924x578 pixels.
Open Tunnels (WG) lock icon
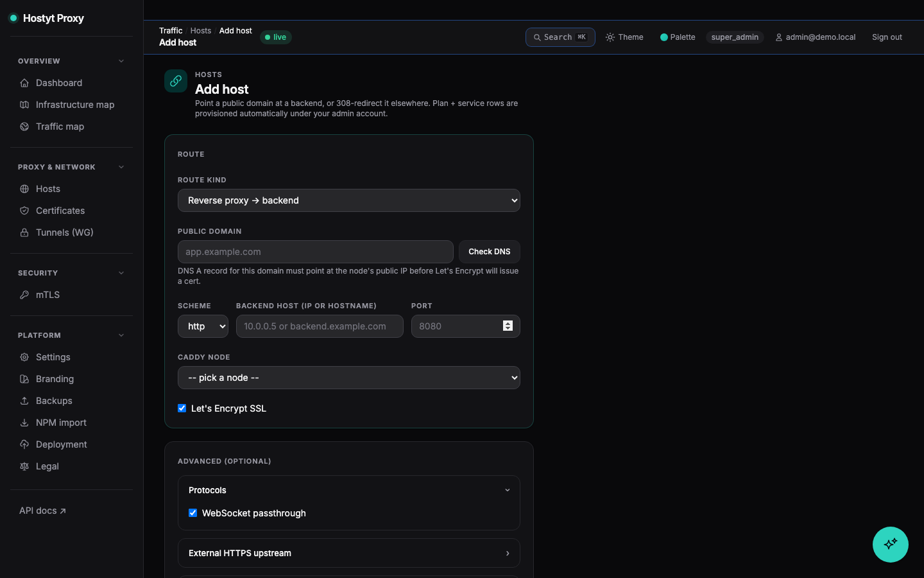tap(24, 232)
